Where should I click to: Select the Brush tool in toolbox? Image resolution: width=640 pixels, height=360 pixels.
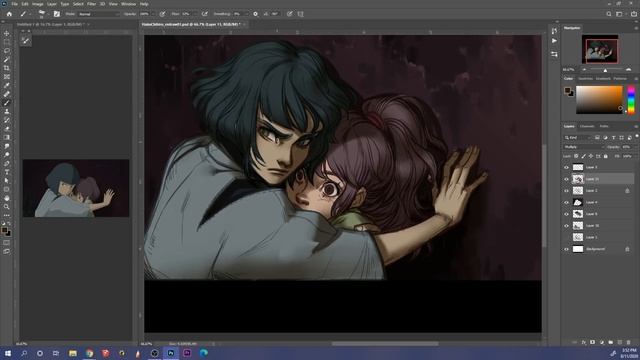[7, 102]
